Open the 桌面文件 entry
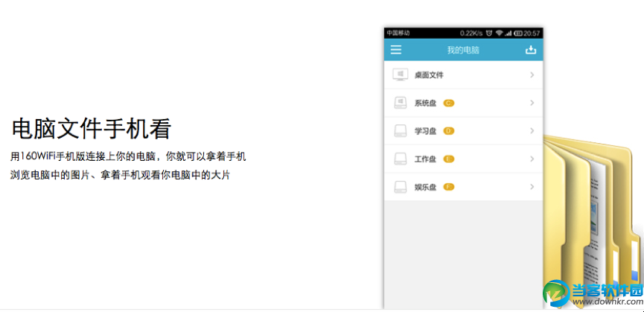644x312 pixels. click(x=463, y=74)
